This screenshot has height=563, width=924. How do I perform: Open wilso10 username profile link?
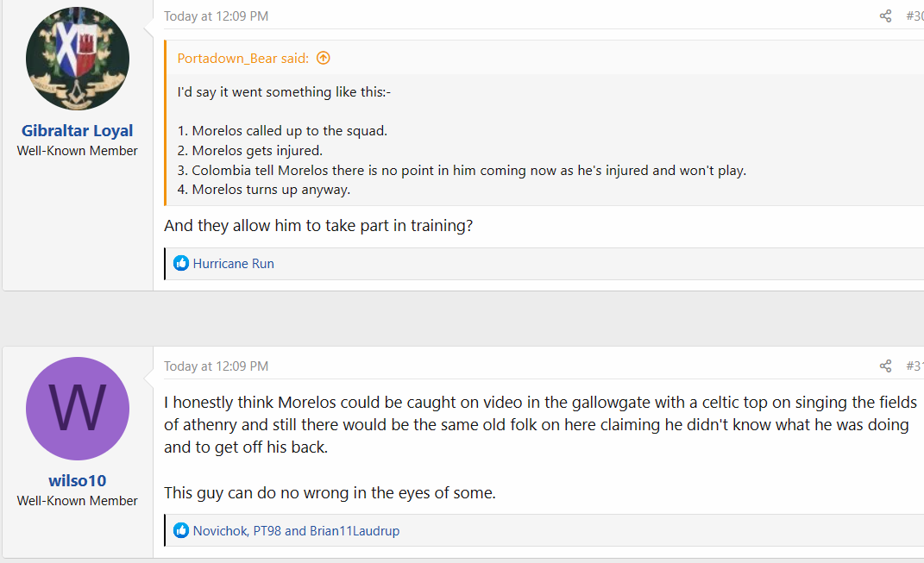[x=77, y=480]
